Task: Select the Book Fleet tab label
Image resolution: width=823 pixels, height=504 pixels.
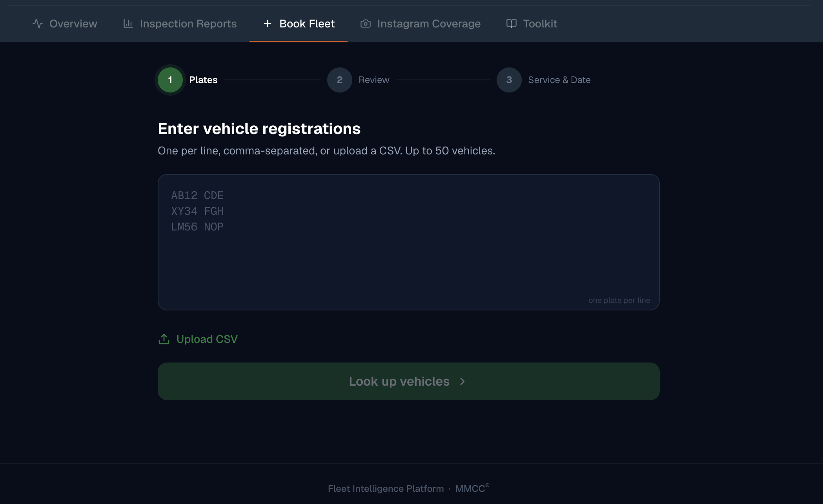Action: coord(307,24)
